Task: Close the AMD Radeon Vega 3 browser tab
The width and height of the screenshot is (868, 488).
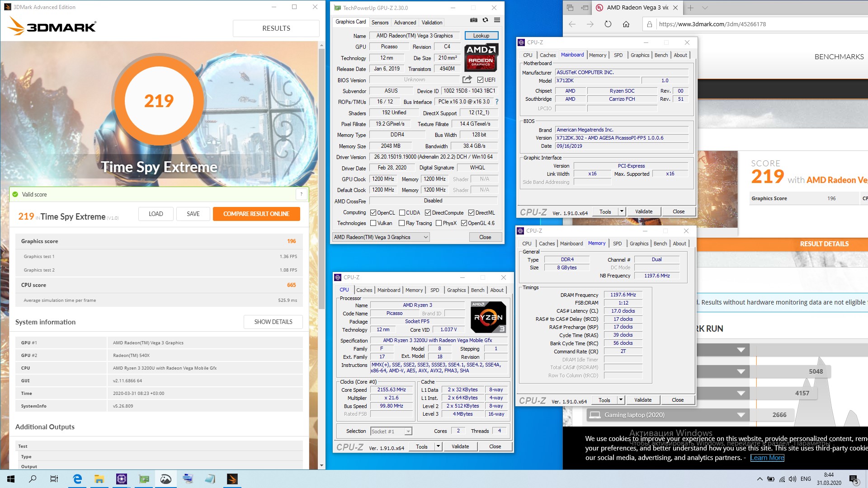Action: tap(675, 7)
